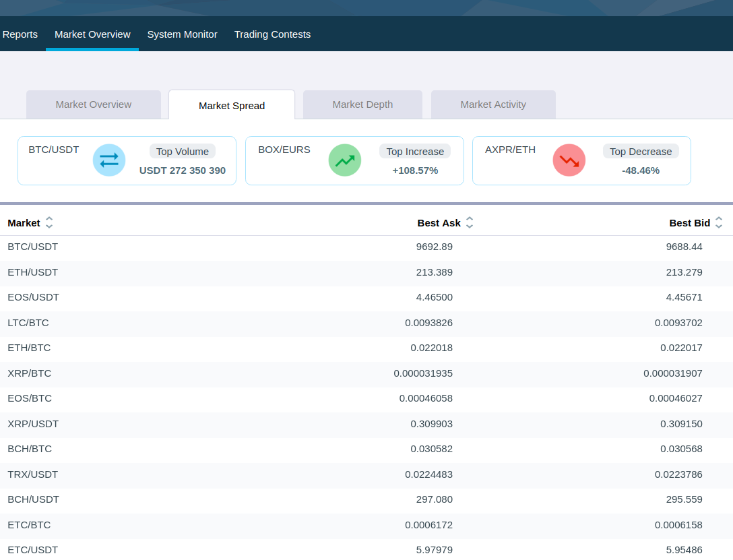
Task: Click Best Ask value 0.309903
Action: point(431,423)
